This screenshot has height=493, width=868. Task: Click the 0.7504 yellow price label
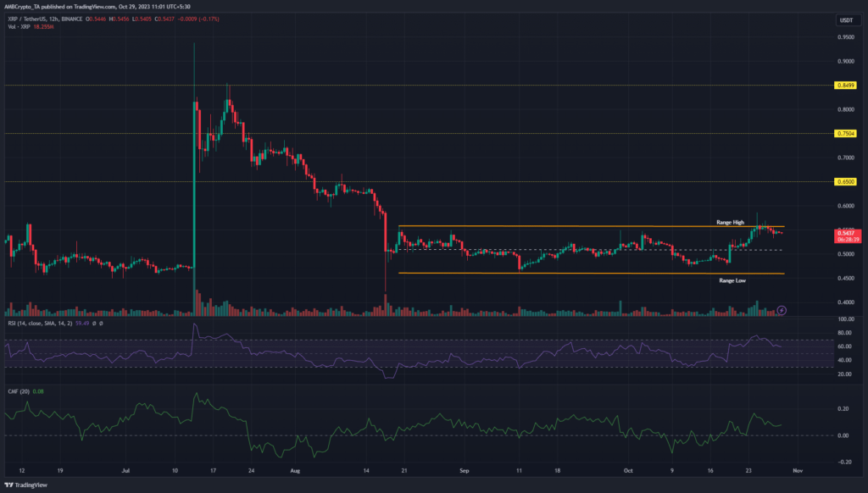click(846, 134)
